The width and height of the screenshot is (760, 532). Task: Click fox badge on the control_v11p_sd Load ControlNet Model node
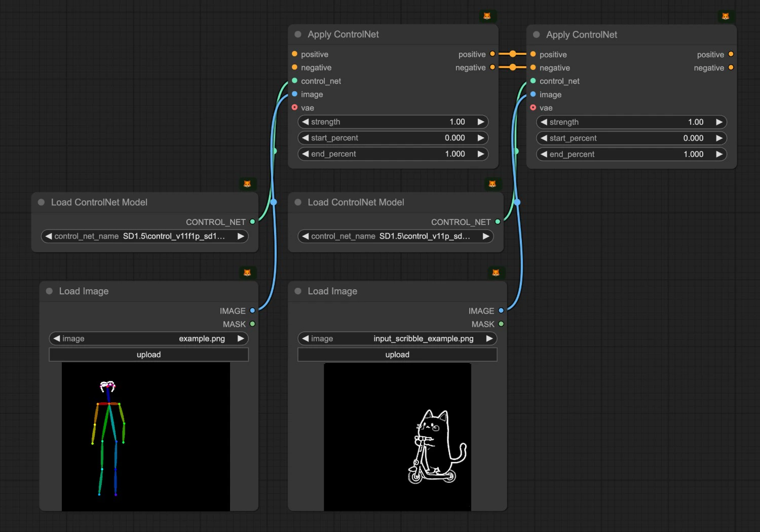pos(492,184)
